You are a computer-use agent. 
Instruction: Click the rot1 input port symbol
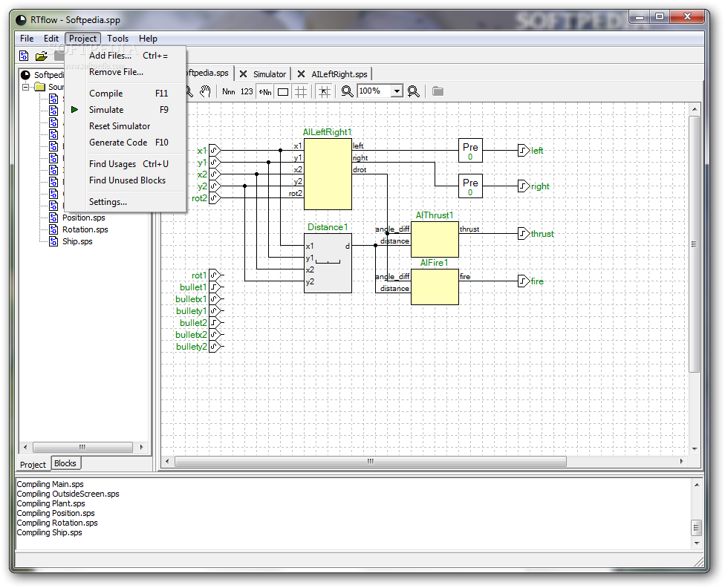click(x=215, y=275)
